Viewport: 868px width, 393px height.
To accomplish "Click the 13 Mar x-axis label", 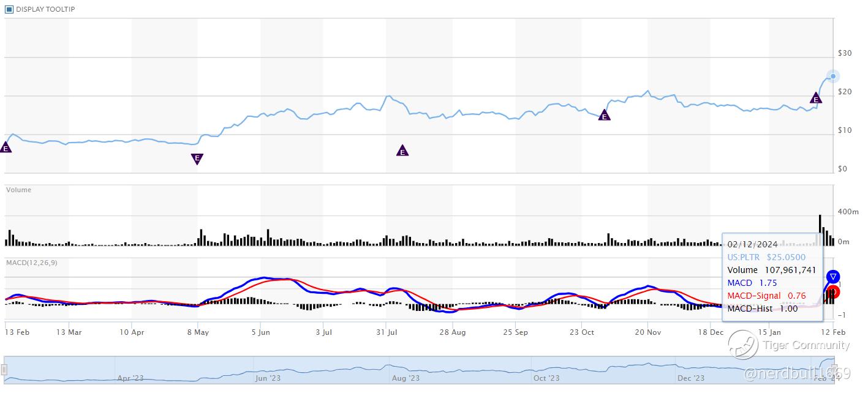I will 69,332.
